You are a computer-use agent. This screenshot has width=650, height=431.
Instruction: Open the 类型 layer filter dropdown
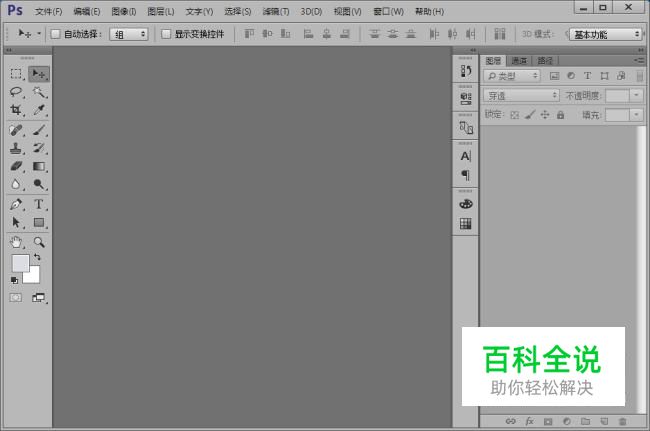click(x=512, y=76)
